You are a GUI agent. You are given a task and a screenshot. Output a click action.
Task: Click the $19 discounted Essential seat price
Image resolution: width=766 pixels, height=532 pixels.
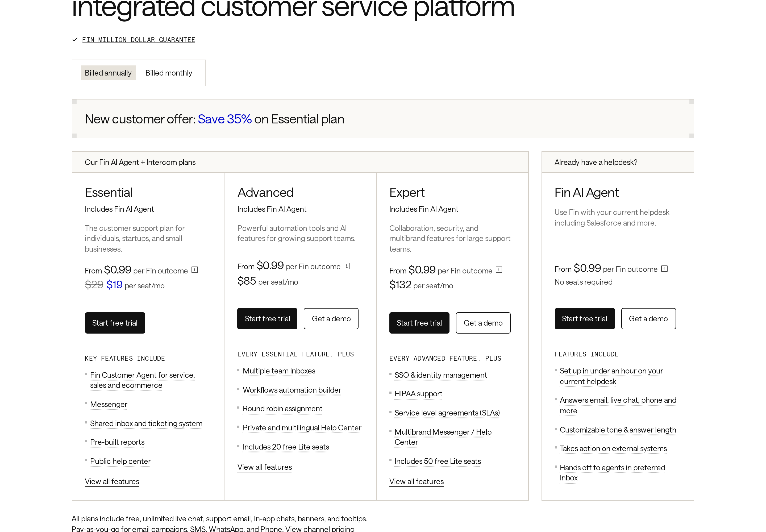pos(114,285)
